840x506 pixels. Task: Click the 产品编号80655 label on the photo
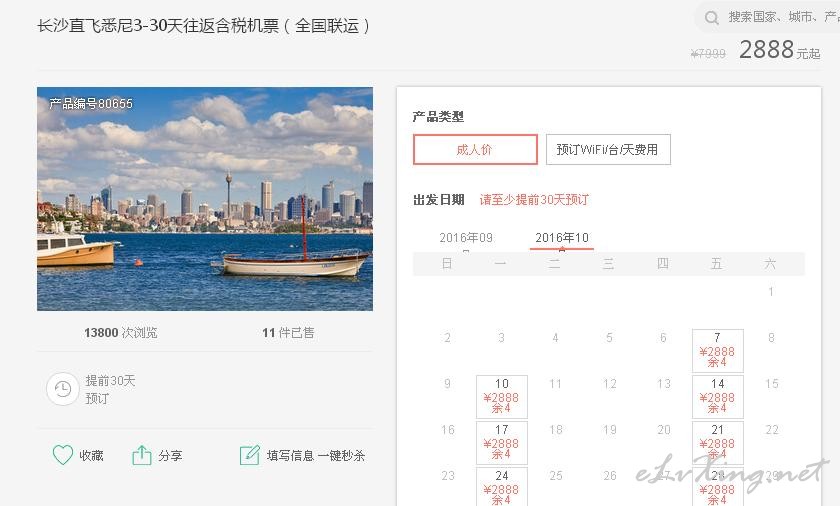(91, 103)
